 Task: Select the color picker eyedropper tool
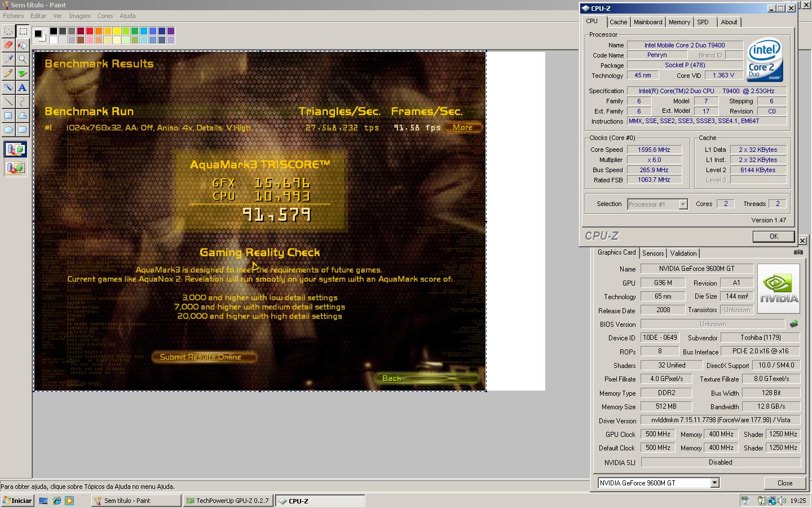point(8,59)
